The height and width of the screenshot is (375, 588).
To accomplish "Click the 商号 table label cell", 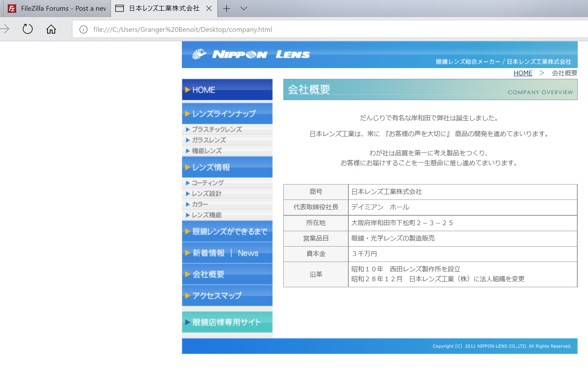I will click(x=316, y=192).
